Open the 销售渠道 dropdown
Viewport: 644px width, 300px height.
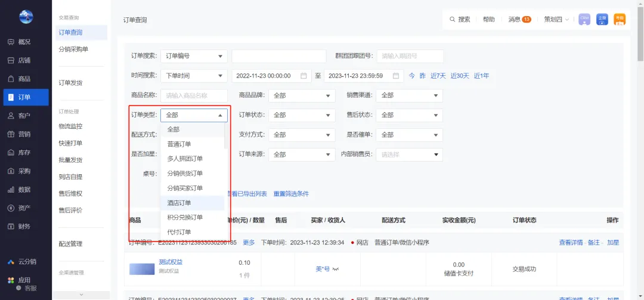click(x=409, y=95)
